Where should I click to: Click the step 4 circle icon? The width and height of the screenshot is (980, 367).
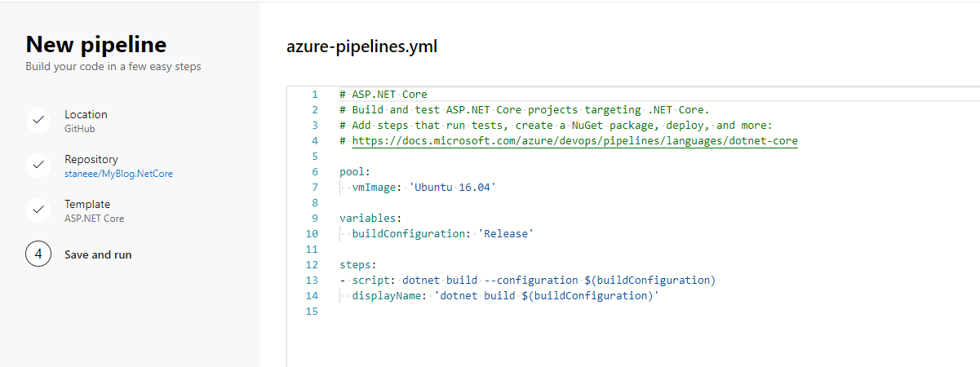[x=38, y=254]
